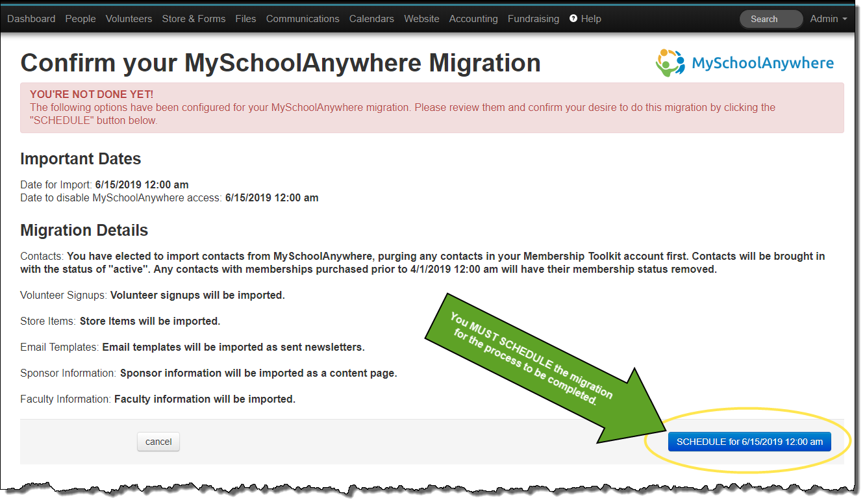The width and height of the screenshot is (865, 504).
Task: Open the Dashboard menu item
Action: (31, 19)
